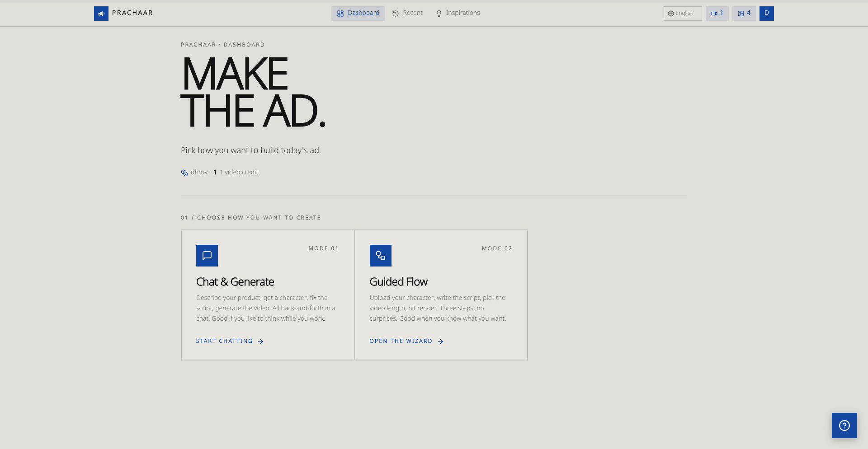Open the user avatar menu labeled D

point(767,14)
